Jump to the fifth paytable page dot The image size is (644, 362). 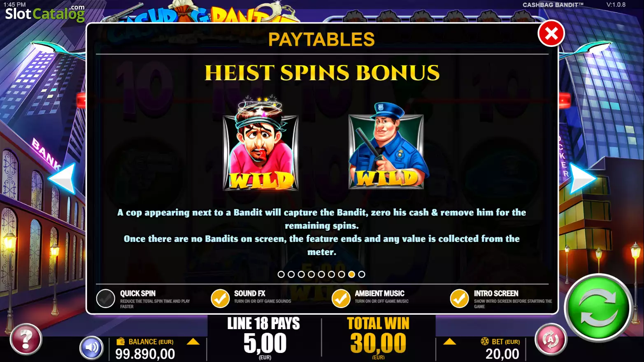pos(321,274)
